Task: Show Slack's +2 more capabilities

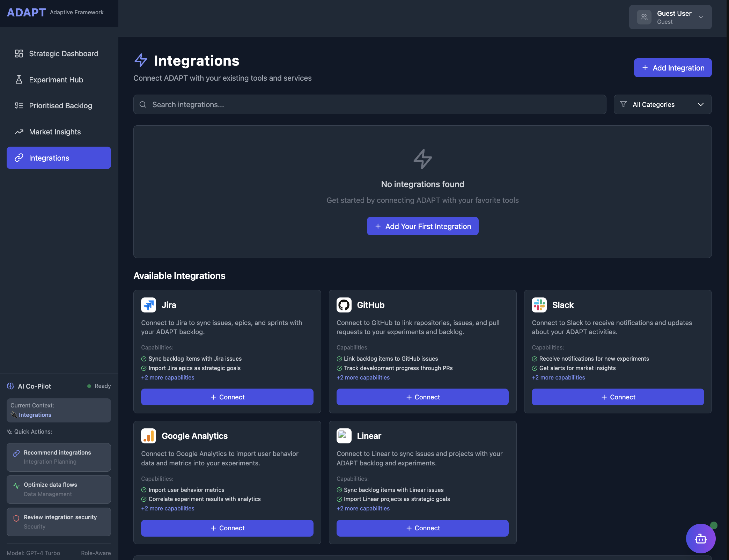Action: [558, 377]
